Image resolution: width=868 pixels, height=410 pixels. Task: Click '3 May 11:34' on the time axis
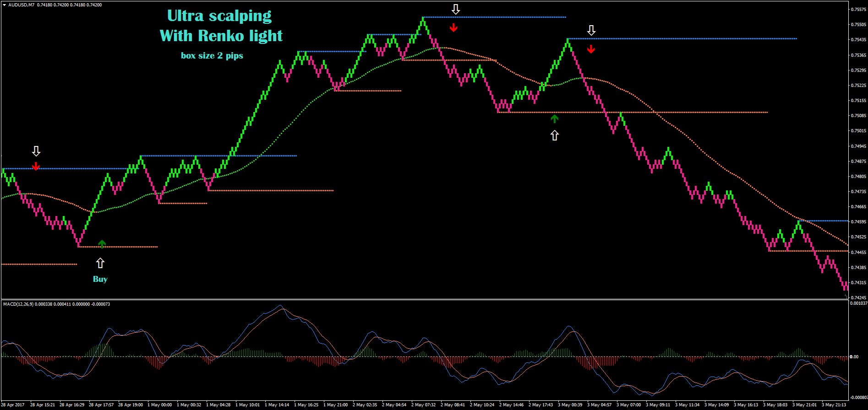click(688, 405)
